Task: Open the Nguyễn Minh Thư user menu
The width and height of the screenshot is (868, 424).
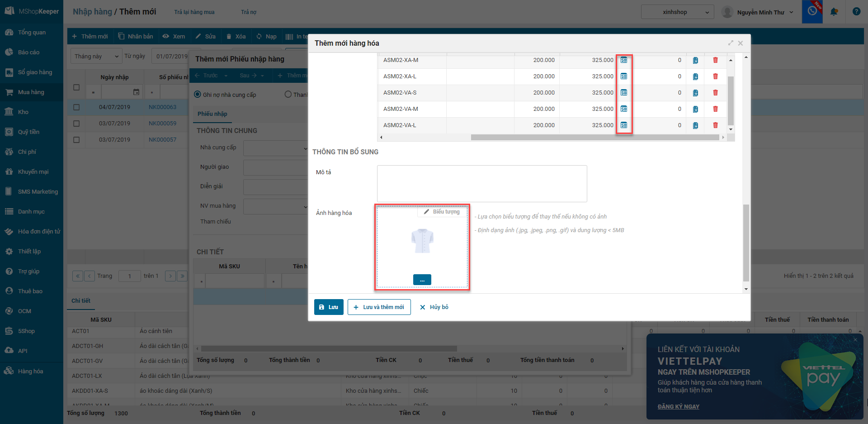Action: click(758, 12)
